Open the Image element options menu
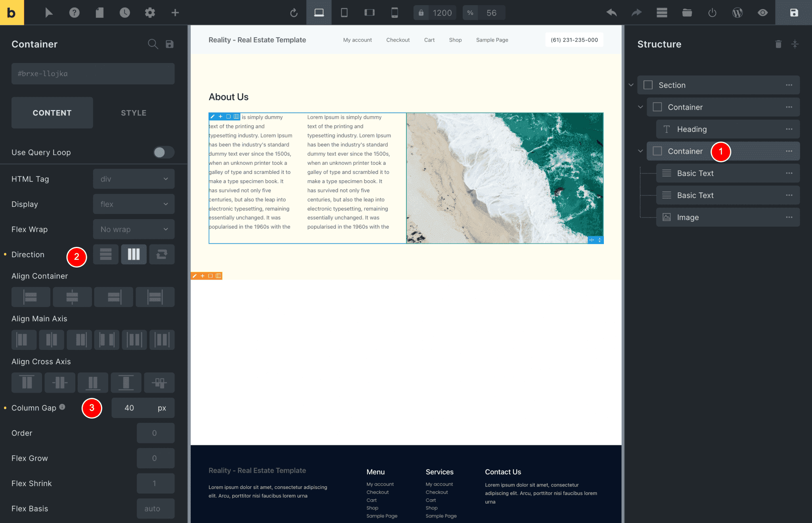812x523 pixels. click(790, 217)
